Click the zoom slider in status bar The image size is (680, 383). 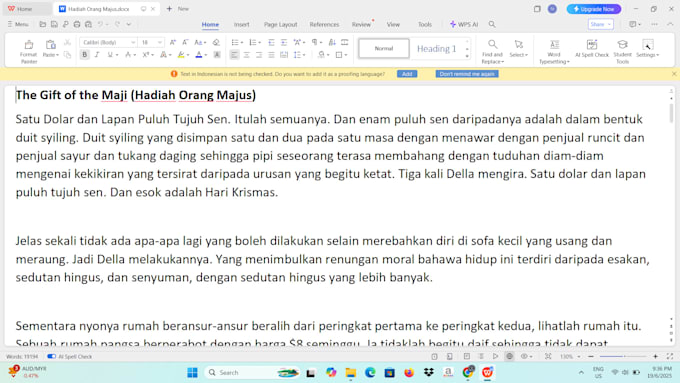click(x=624, y=357)
